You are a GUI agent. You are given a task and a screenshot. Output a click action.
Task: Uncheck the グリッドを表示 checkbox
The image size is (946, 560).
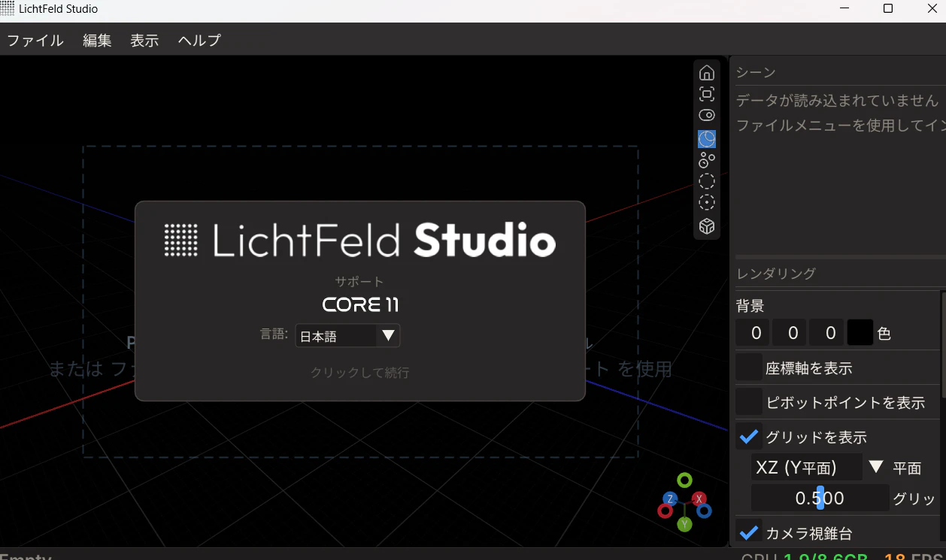[x=749, y=437]
